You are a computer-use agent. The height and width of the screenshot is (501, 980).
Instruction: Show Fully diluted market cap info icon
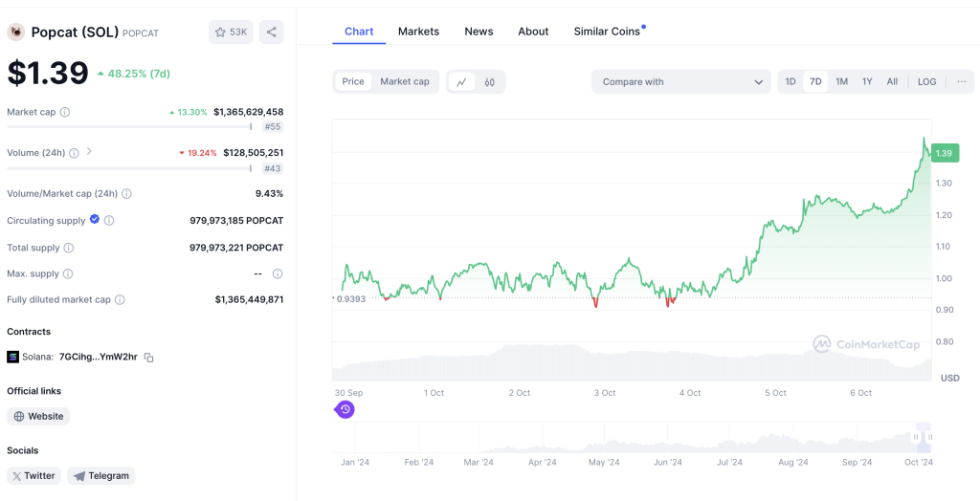point(120,300)
